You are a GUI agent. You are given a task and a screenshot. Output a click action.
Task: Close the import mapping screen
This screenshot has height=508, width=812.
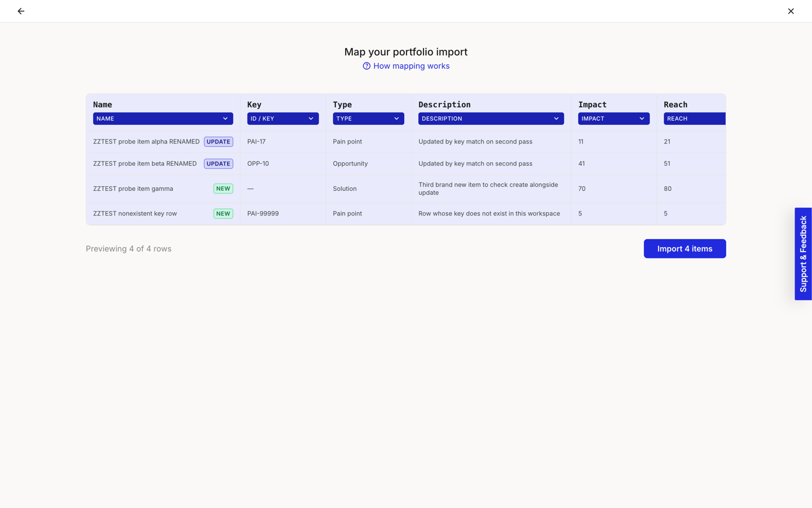(791, 11)
